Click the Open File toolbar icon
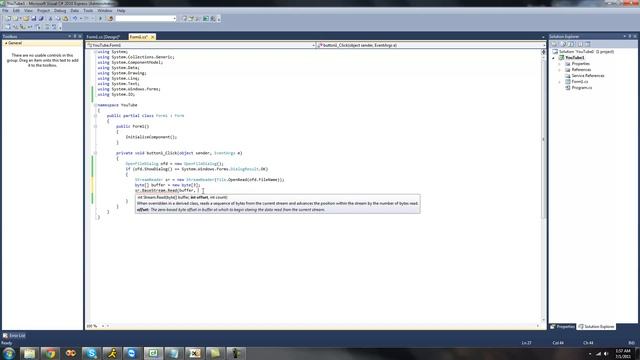The image size is (640, 360). (x=26, y=18)
